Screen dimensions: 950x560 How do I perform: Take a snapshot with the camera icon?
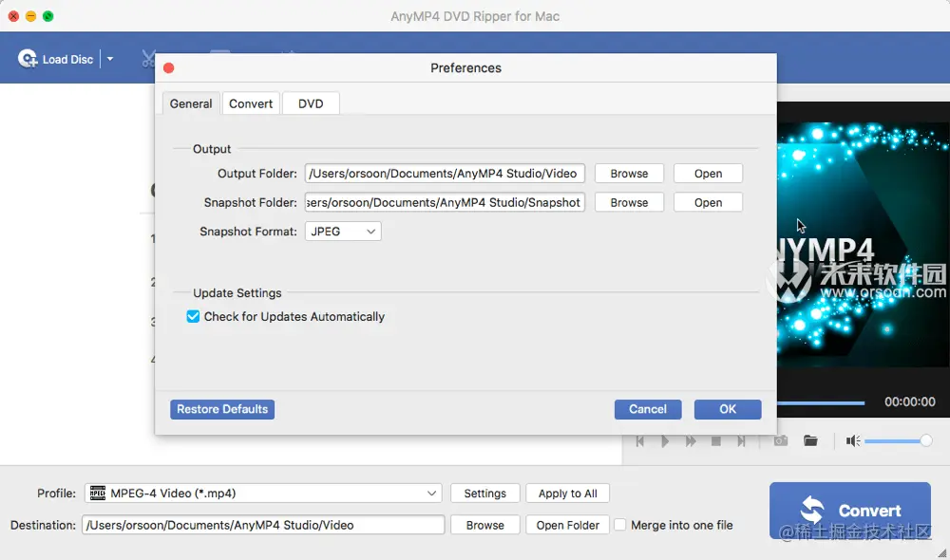coord(780,441)
